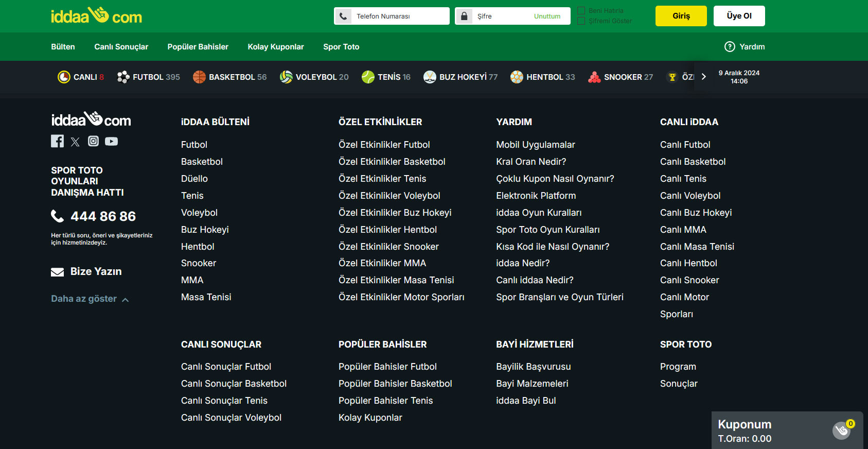Click the envelope icon beside Bize Yazın
868x449 pixels.
(58, 272)
